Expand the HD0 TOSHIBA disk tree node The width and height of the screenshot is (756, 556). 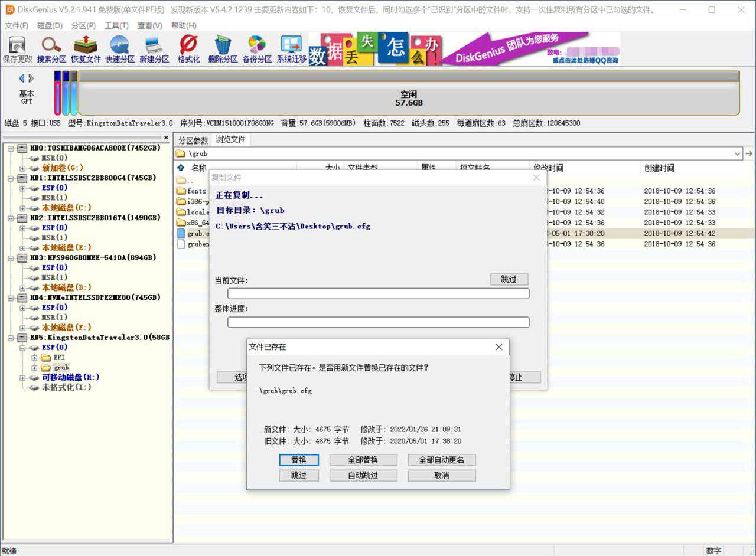[11, 148]
